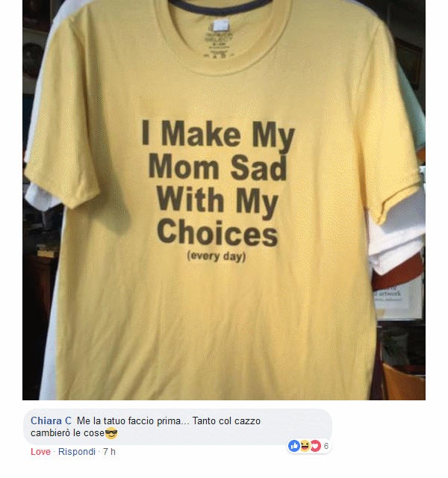448x478 pixels.
Task: Click the "(every day)" caption on the shirt
Action: click(x=217, y=255)
